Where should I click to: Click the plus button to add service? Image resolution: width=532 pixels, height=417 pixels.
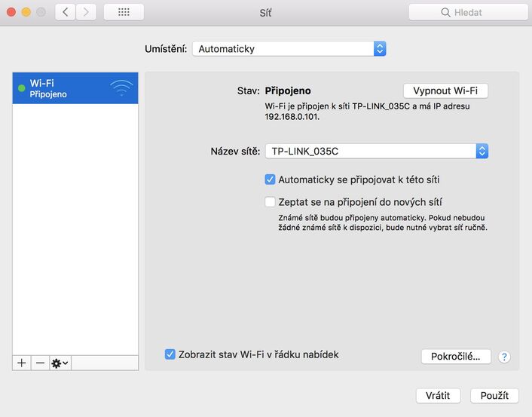click(22, 363)
